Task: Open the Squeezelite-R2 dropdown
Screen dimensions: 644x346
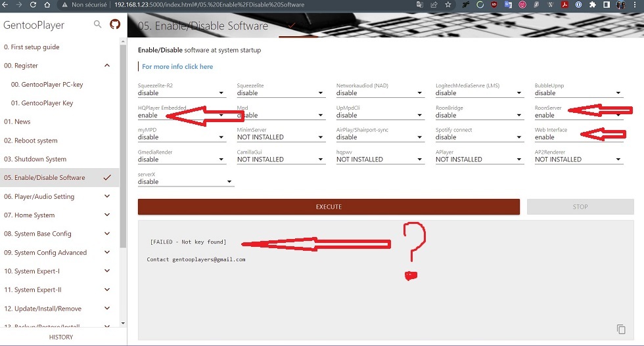Action: (x=182, y=93)
